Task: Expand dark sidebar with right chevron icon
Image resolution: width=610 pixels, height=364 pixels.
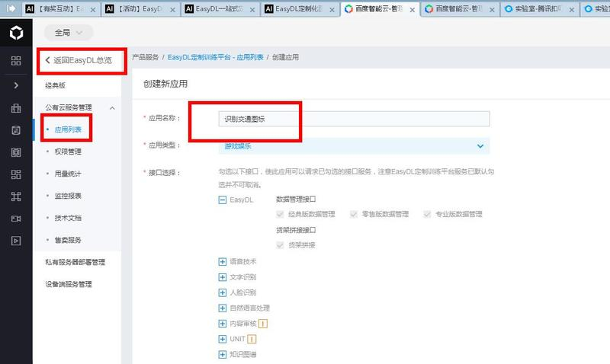Action: (x=16, y=85)
